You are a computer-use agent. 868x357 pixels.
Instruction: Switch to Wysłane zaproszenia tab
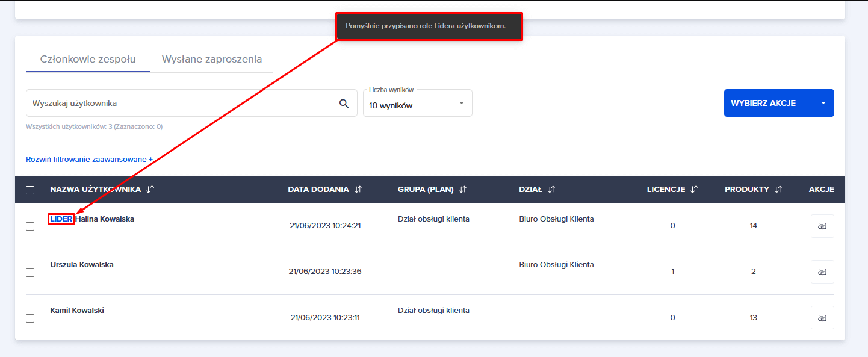click(x=211, y=59)
